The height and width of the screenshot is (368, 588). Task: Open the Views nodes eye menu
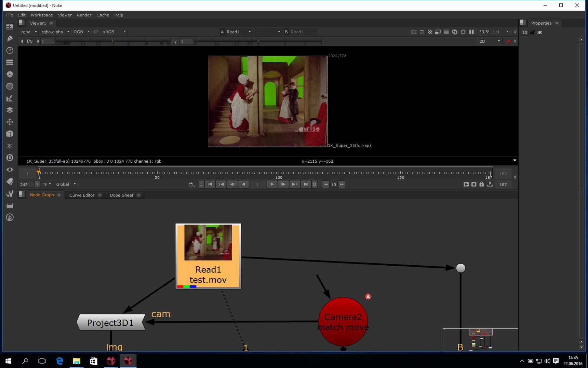(10, 170)
